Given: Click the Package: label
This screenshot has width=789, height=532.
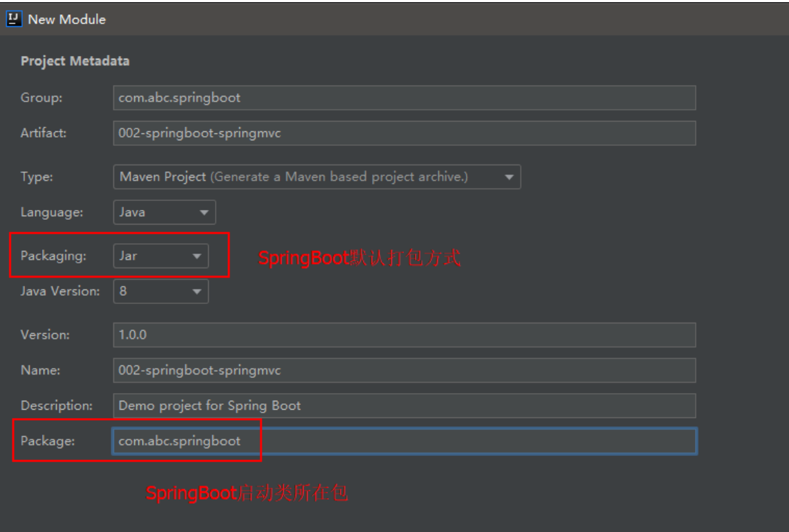Looking at the screenshot, I should 48,441.
